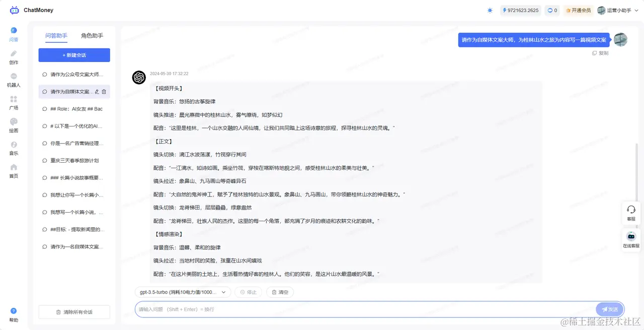Switch to 角色助手 tab
The height and width of the screenshot is (330, 644).
coord(92,36)
